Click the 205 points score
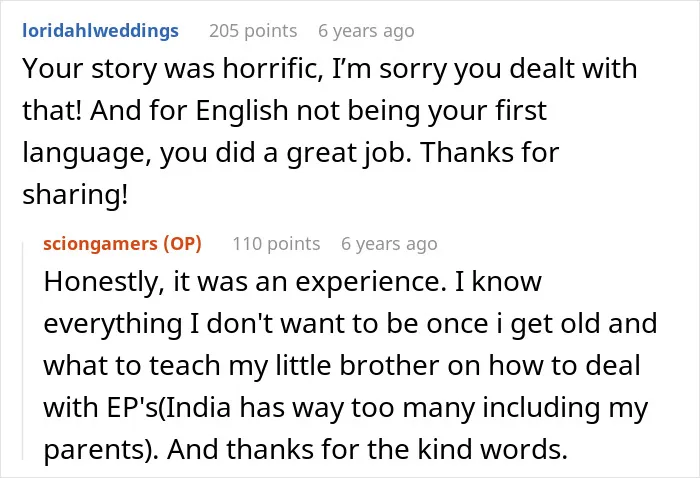The width and height of the screenshot is (700, 478). tap(253, 31)
